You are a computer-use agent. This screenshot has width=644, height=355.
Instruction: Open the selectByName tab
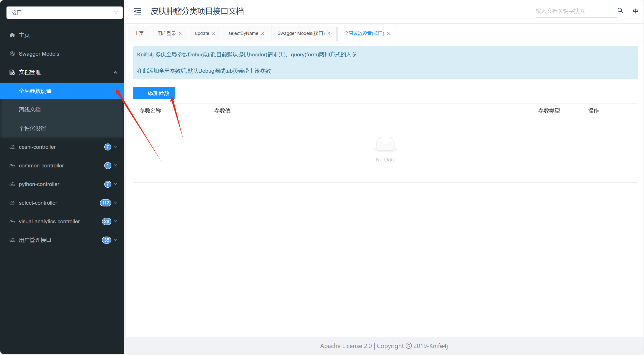243,33
